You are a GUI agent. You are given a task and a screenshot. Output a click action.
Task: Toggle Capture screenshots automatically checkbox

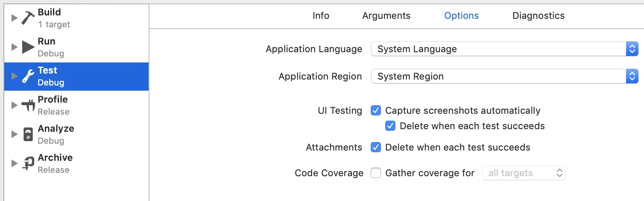376,110
